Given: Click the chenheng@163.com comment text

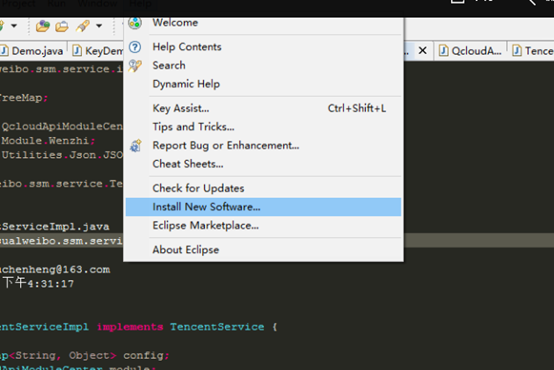Looking at the screenshot, I should tap(55, 270).
